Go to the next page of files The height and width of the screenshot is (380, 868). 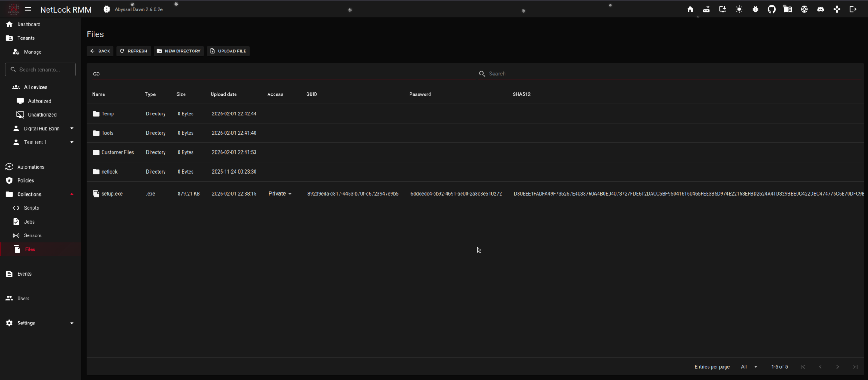[838, 367]
